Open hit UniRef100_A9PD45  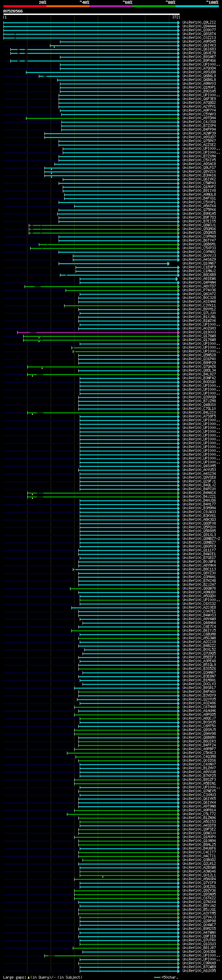point(199,41)
